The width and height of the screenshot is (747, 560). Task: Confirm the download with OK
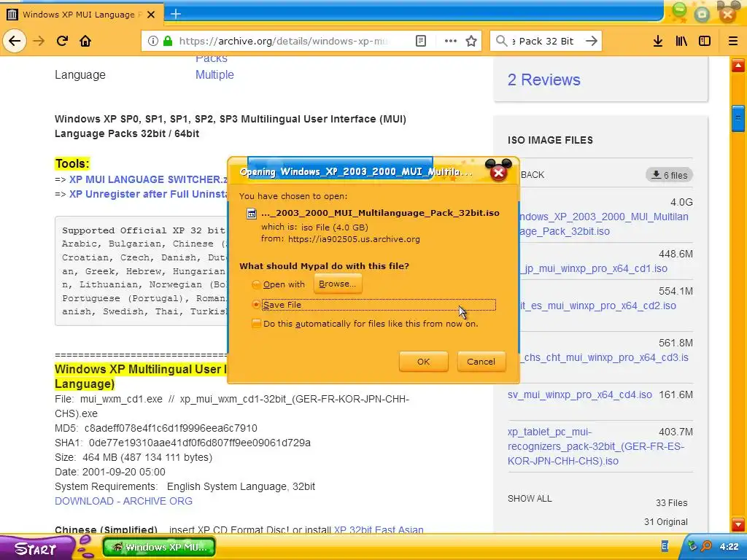(423, 362)
